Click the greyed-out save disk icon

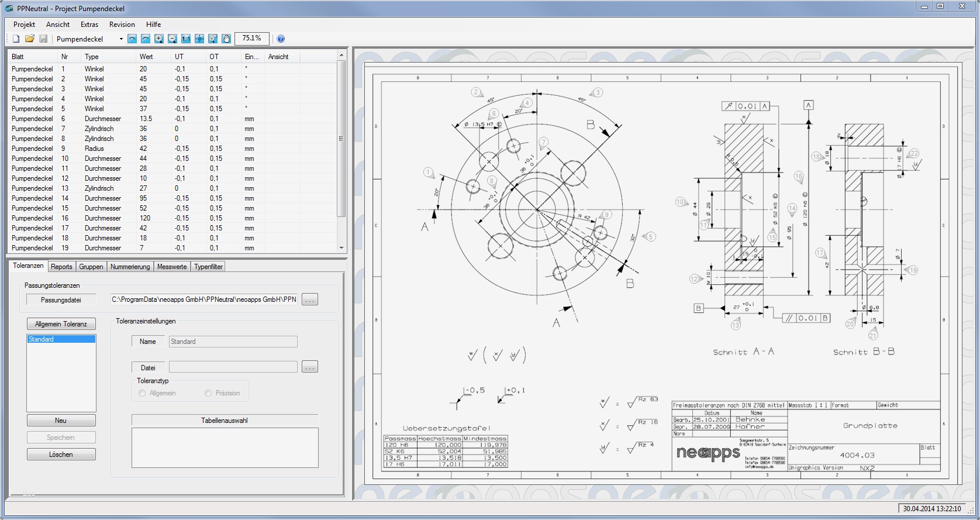(x=43, y=39)
